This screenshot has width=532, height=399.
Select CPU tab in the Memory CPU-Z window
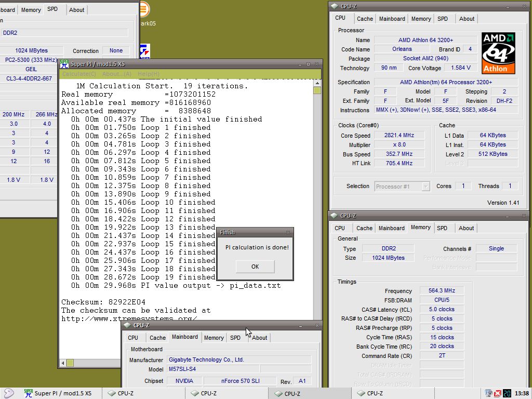(340, 229)
